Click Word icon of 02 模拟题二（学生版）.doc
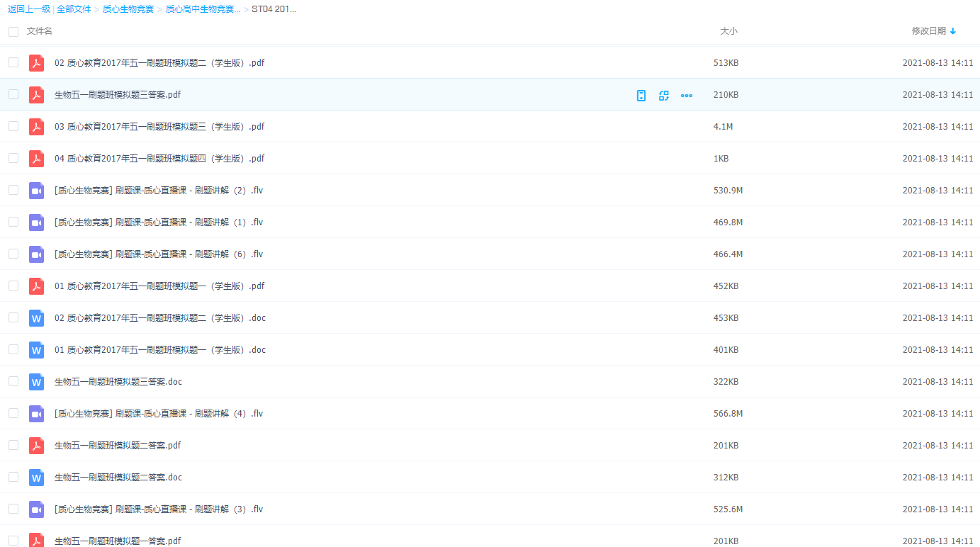The width and height of the screenshot is (980, 547). point(36,318)
